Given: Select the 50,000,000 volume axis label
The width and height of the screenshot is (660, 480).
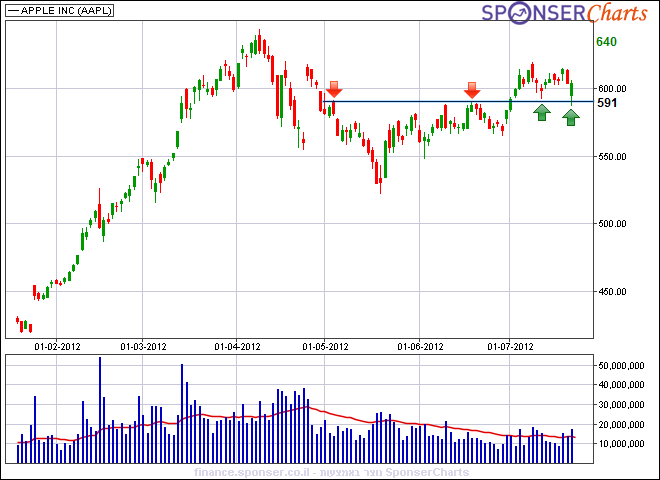Looking at the screenshot, I should [x=621, y=366].
